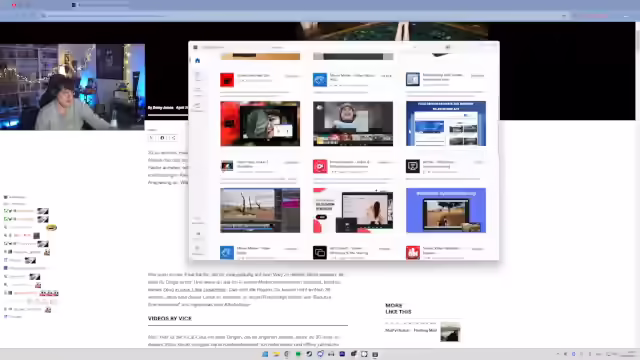Open the browser address bar dropdown arrow
This screenshot has height=360, width=640.
564,16
